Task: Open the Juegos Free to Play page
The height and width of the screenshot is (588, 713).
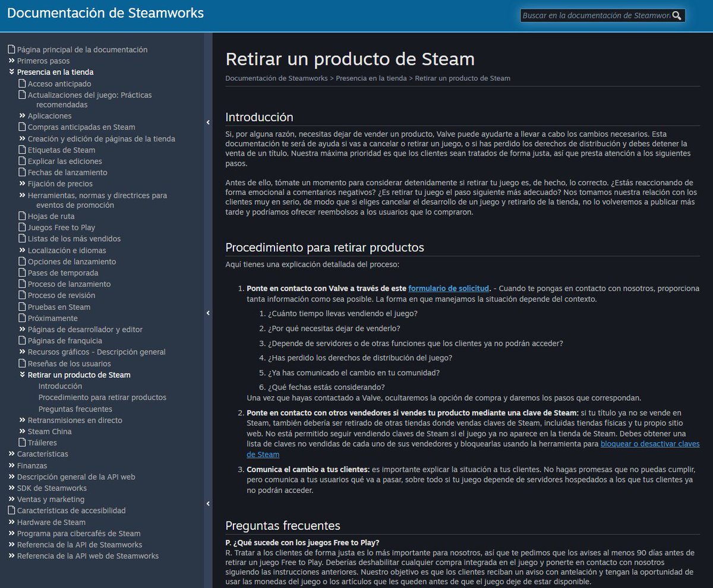Action: tap(61, 227)
